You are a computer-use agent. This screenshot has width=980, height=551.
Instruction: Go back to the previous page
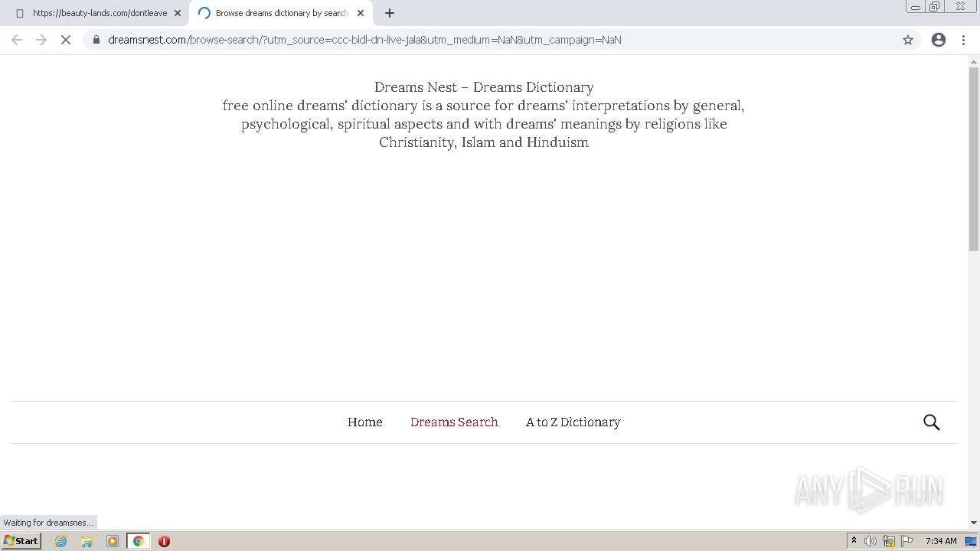[x=17, y=40]
